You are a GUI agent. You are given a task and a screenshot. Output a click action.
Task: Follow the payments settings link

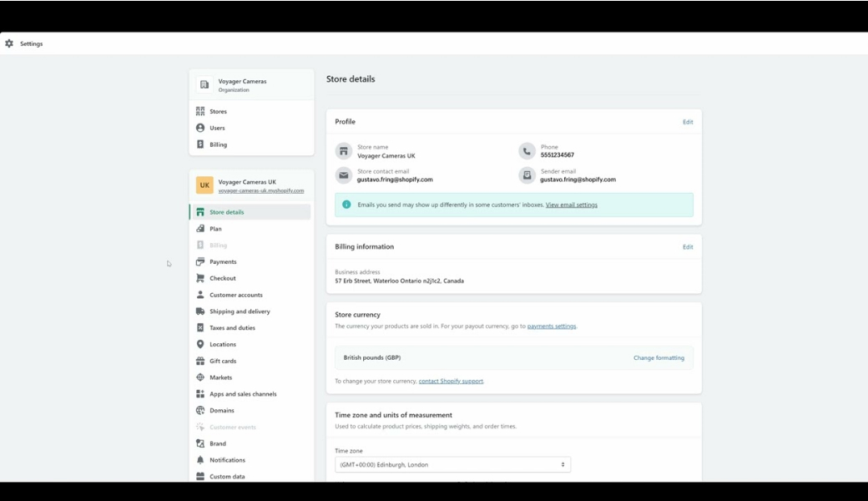point(552,326)
